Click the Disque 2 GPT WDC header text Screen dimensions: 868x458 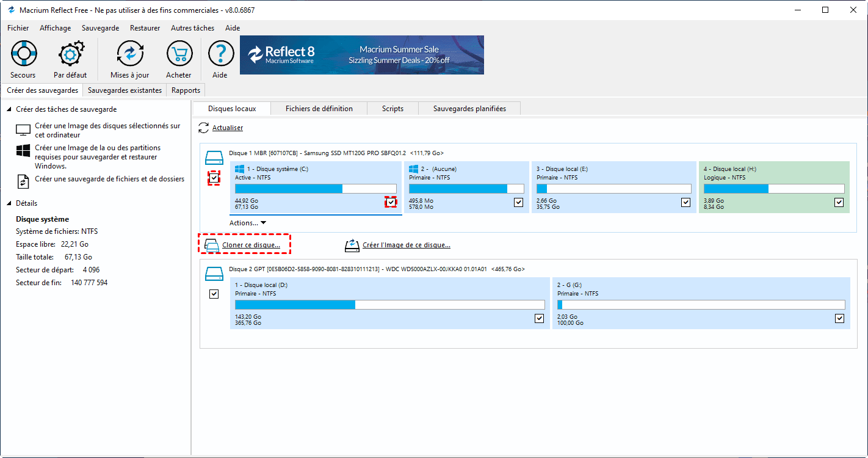pos(377,269)
